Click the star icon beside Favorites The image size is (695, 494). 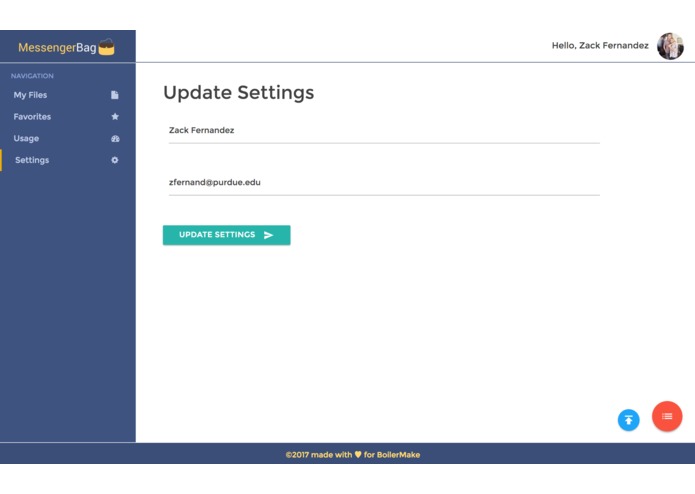115,117
